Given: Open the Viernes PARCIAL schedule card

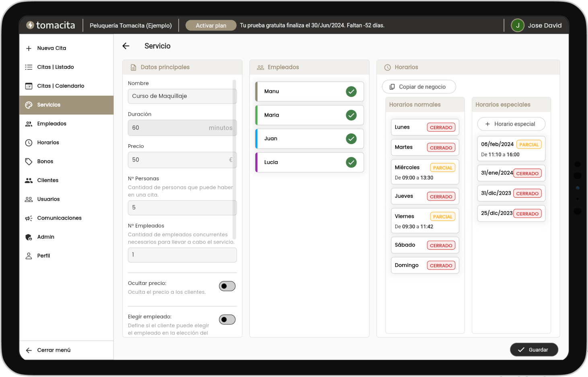Looking at the screenshot, I should pos(425,221).
